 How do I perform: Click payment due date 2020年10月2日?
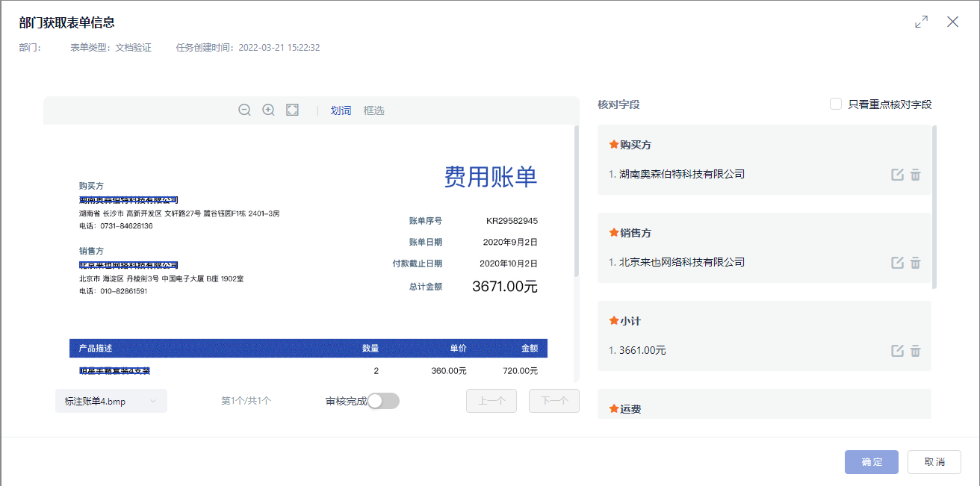point(509,264)
